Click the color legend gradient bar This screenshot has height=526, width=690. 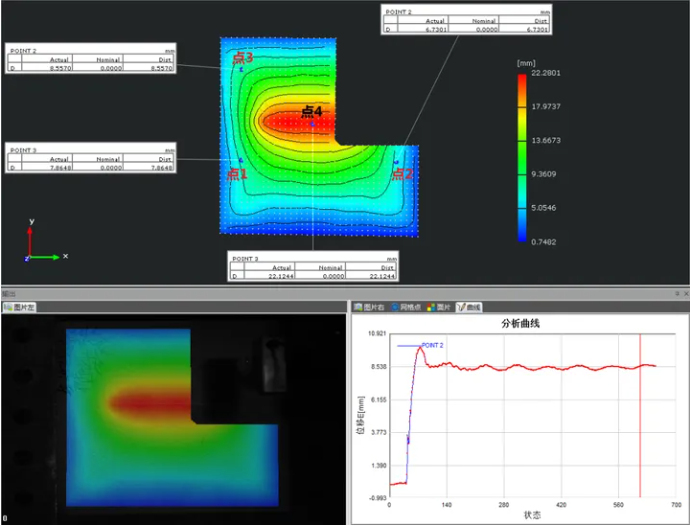[x=522, y=157]
